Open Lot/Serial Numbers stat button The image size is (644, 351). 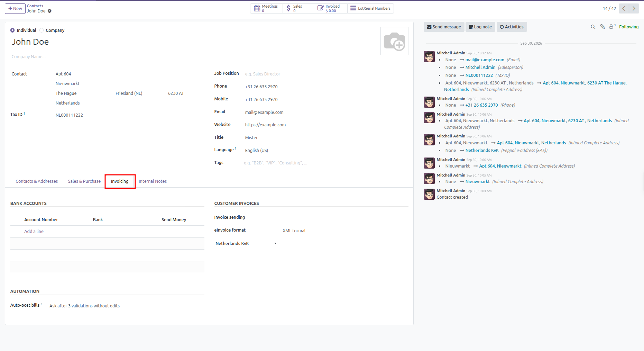[x=370, y=8]
